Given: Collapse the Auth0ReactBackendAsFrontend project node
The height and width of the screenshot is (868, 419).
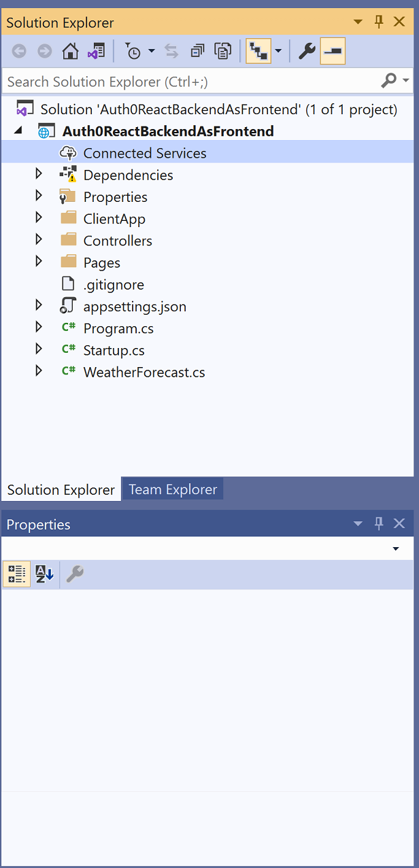Looking at the screenshot, I should [18, 131].
